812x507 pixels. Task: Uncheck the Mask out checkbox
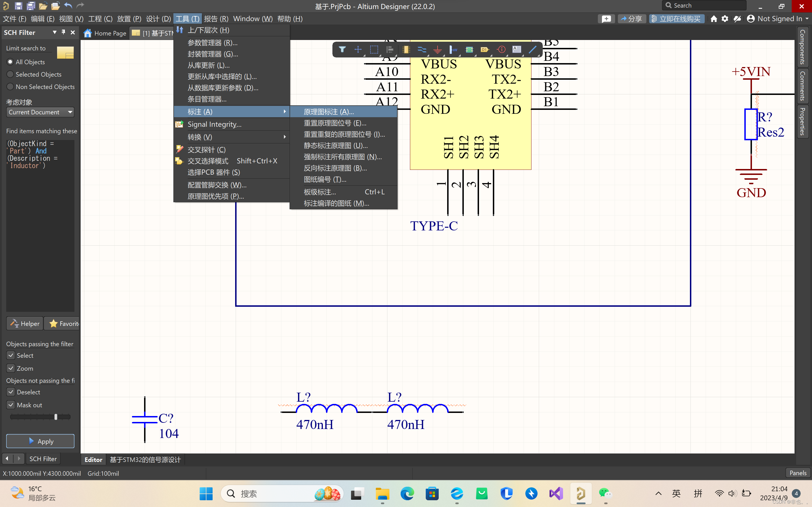click(11, 405)
